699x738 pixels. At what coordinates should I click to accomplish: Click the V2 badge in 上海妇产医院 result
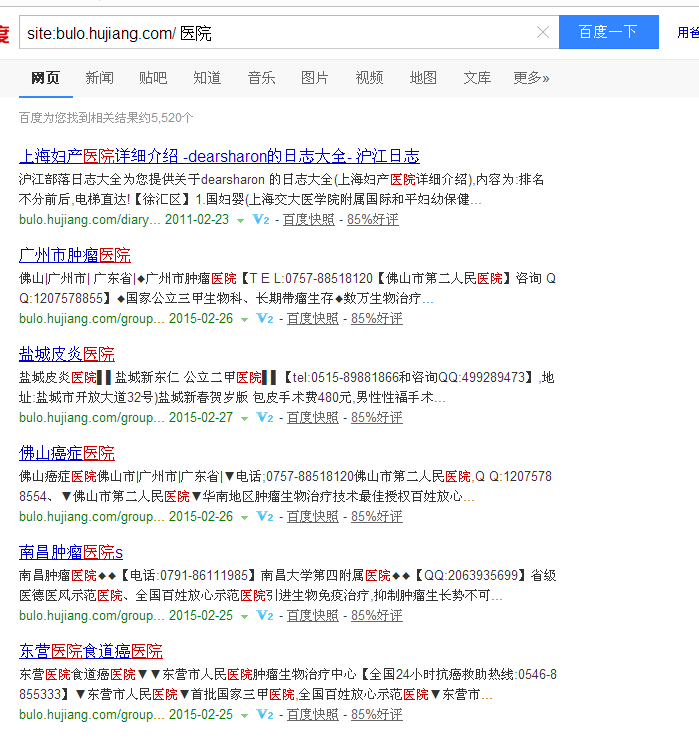[x=261, y=219]
